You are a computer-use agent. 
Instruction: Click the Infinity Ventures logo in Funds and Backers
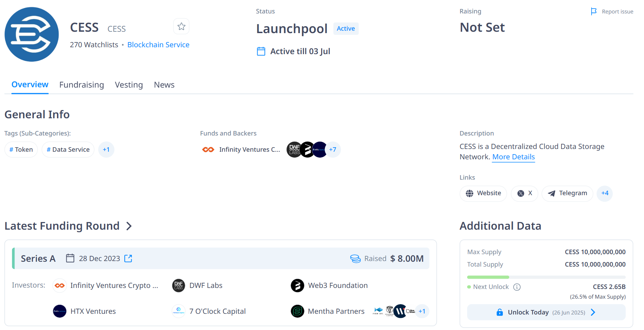coord(208,150)
